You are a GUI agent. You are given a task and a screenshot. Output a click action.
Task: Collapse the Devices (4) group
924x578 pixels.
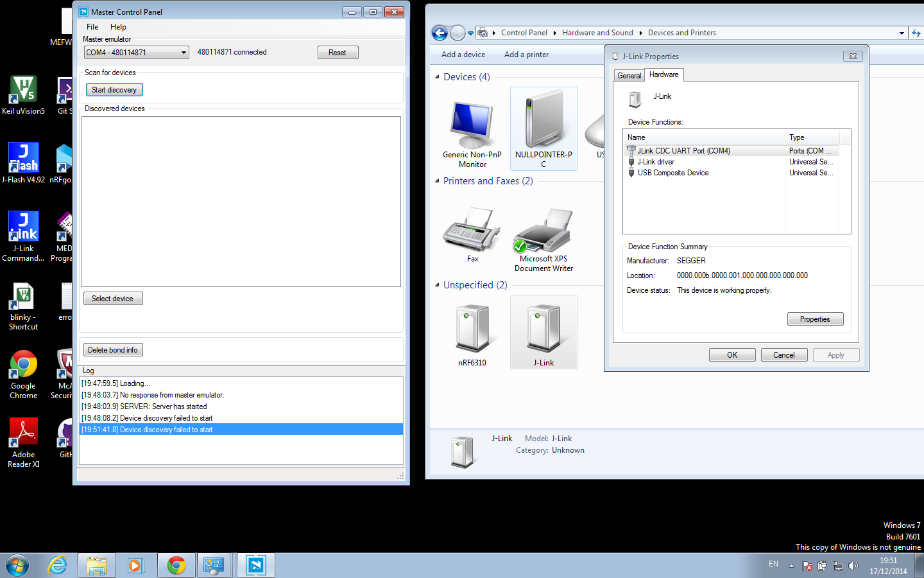point(438,76)
